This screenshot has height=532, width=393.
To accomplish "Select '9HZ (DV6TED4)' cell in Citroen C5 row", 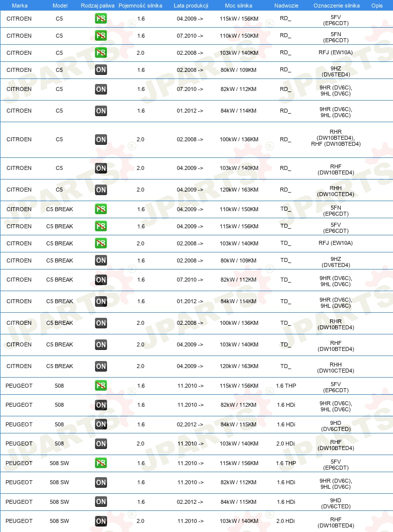I will 336,71.
